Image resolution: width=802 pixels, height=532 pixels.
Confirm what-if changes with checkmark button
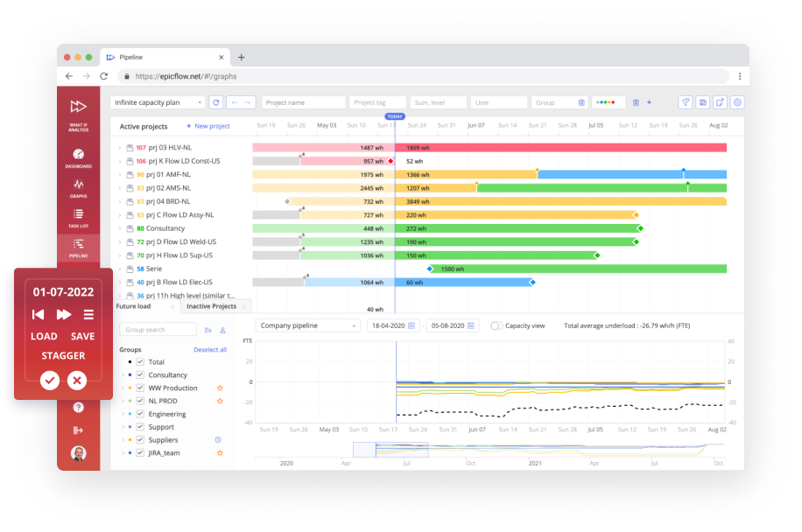click(x=50, y=380)
